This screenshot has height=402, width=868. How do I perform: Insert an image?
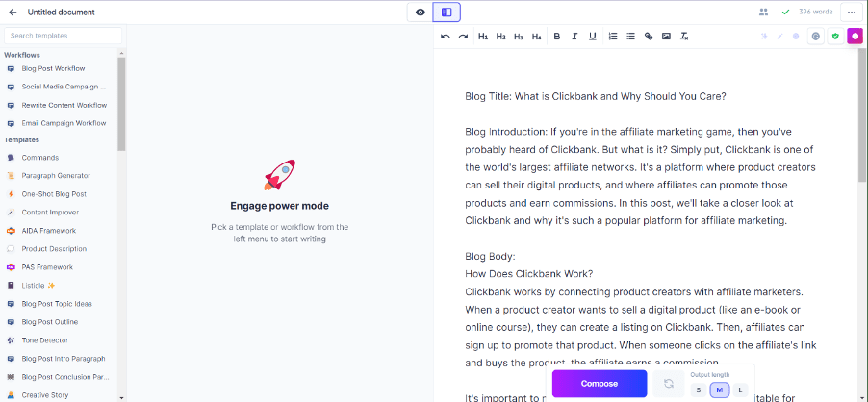coord(667,37)
